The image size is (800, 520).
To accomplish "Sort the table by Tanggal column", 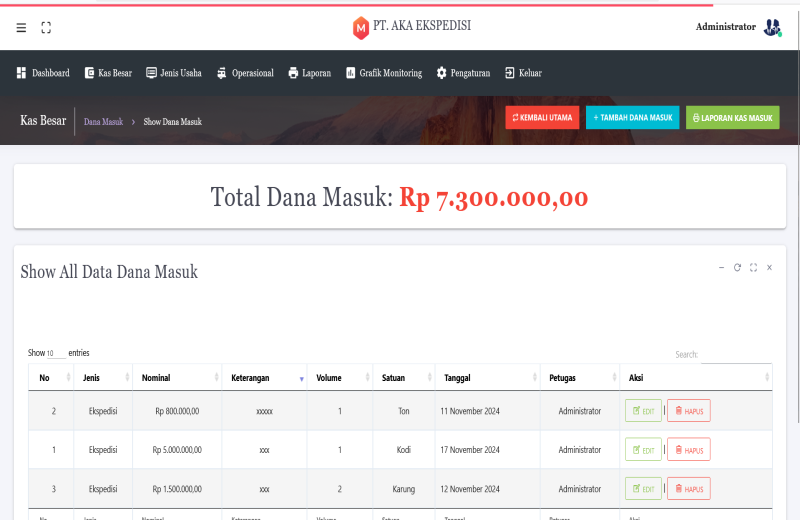I will [487, 378].
